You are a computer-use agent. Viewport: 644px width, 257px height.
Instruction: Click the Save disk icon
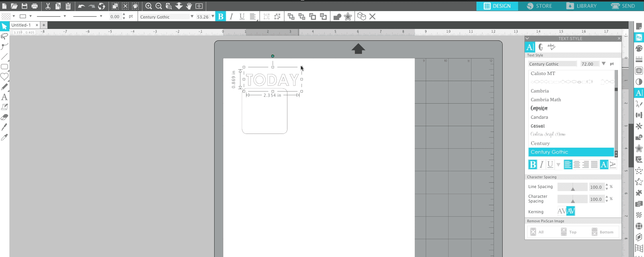click(24, 6)
